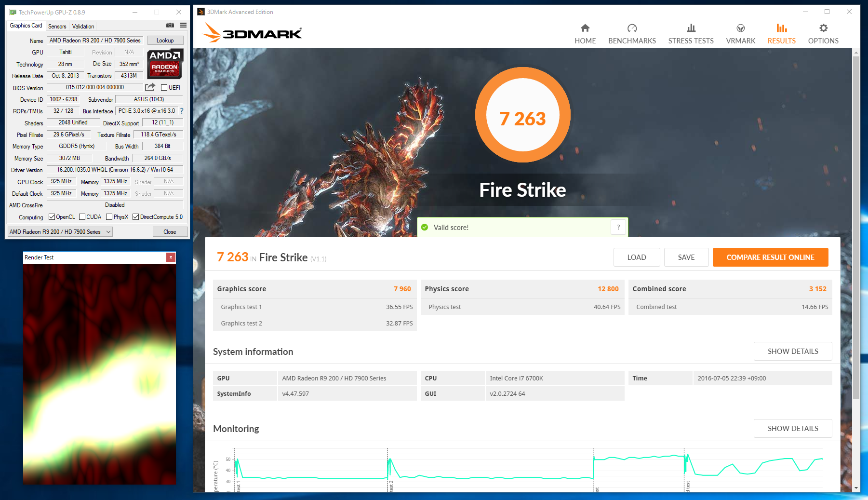Show details for Monitoring

pos(793,429)
